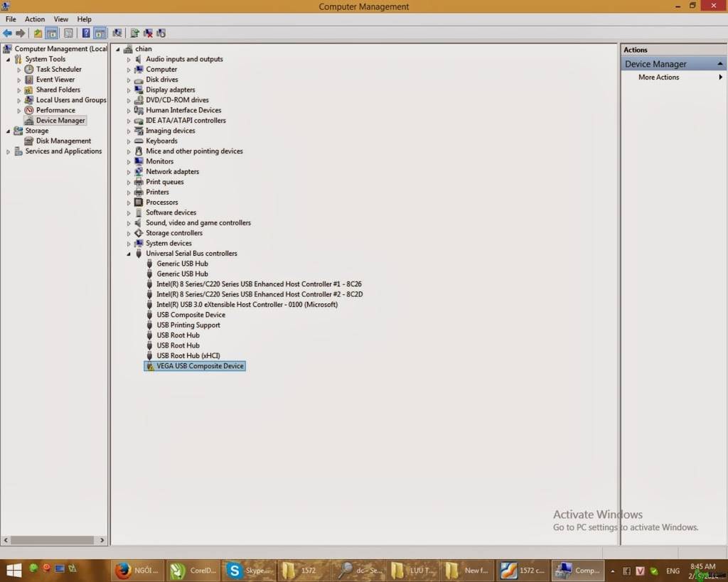
Task: Click Mice and other pointing devices icon
Action: tap(139, 151)
